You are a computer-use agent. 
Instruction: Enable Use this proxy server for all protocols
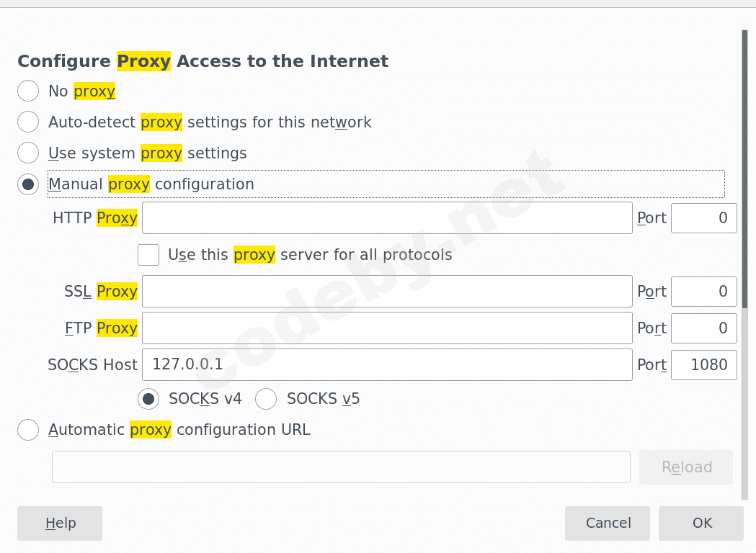coord(148,255)
